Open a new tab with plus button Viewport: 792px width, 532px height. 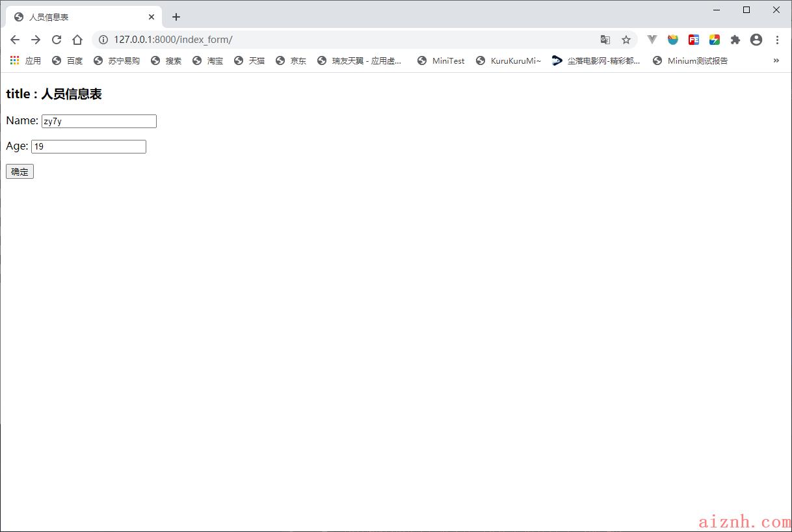tap(176, 17)
